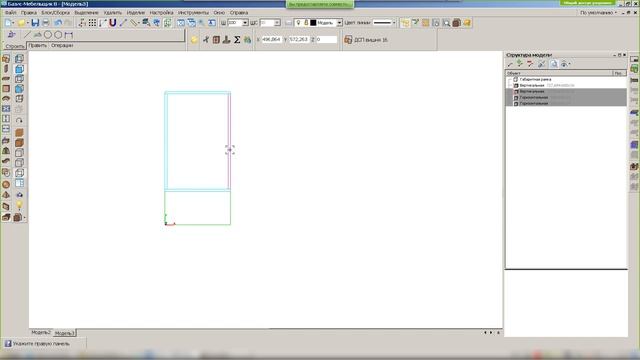
Task: Select the frontal panel tool in left toolbar
Action: coord(6,89)
